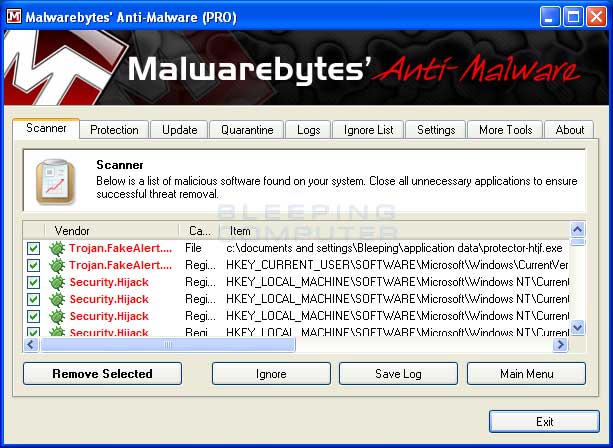The width and height of the screenshot is (613, 448).
Task: Click the horizontal scrollbar left arrow
Action: (x=31, y=344)
